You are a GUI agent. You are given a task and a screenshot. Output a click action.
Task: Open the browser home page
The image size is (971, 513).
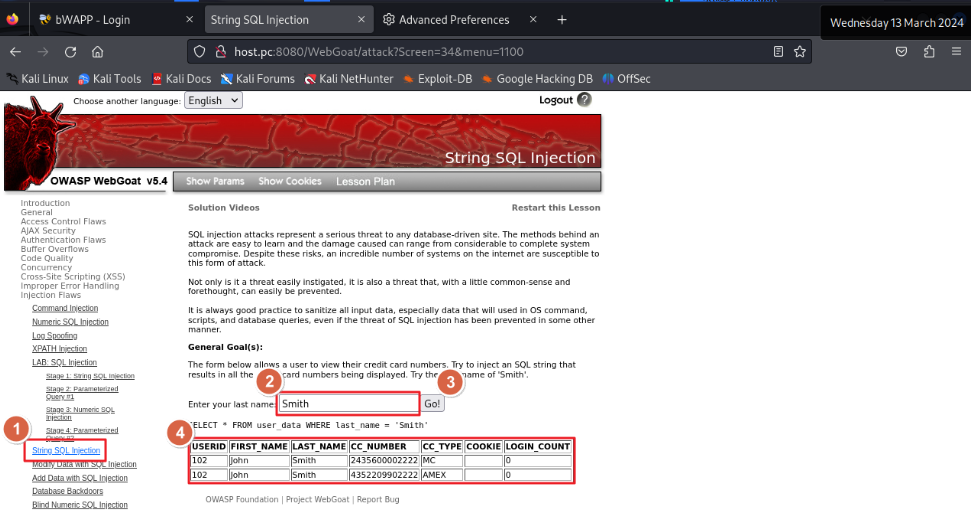[x=97, y=52]
